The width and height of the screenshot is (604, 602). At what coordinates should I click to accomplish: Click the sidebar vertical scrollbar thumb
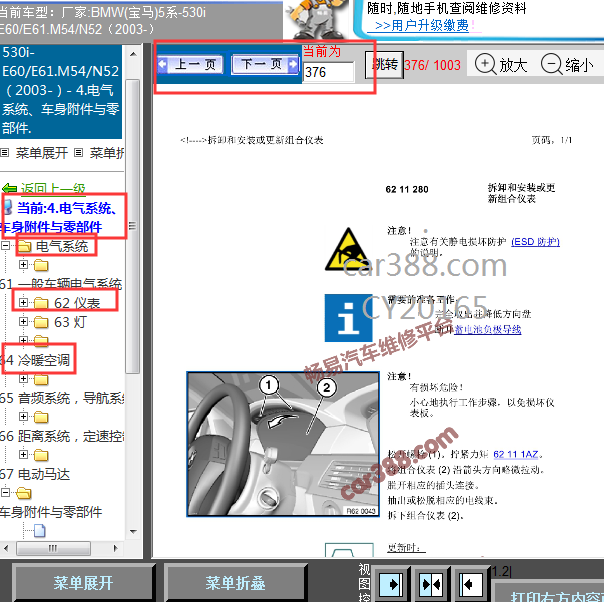coord(133,226)
